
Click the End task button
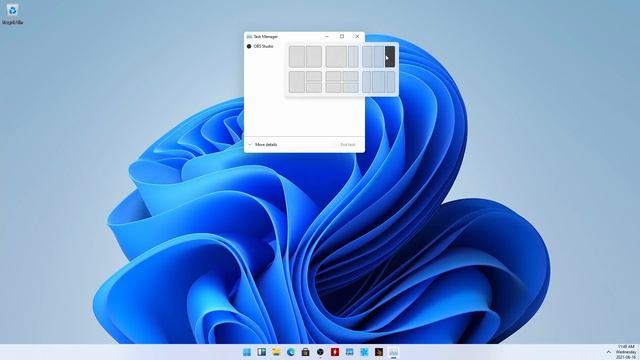[x=348, y=144]
